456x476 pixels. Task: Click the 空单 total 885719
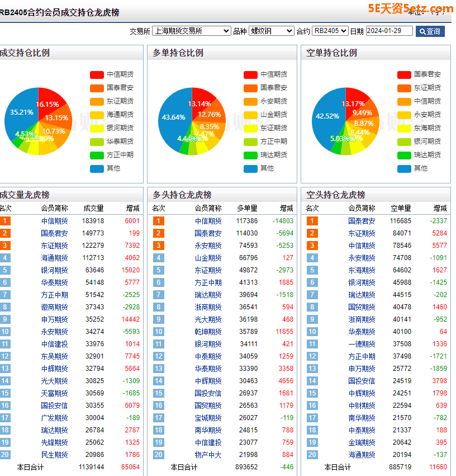pyautogui.click(x=400, y=467)
